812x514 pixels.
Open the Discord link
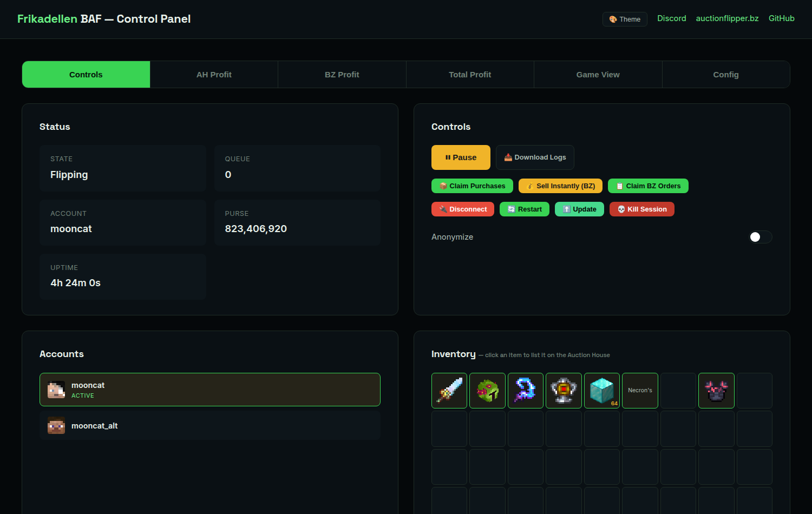click(x=672, y=18)
